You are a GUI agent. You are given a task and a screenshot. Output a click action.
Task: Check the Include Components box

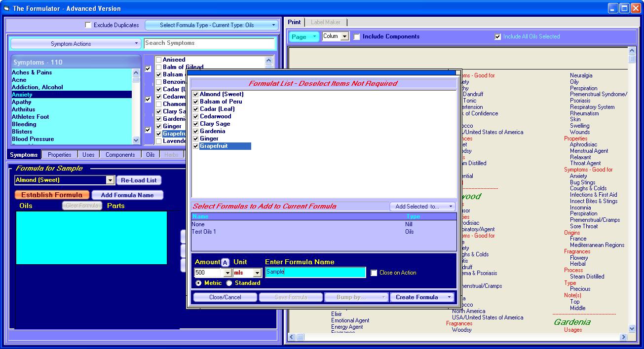[357, 36]
